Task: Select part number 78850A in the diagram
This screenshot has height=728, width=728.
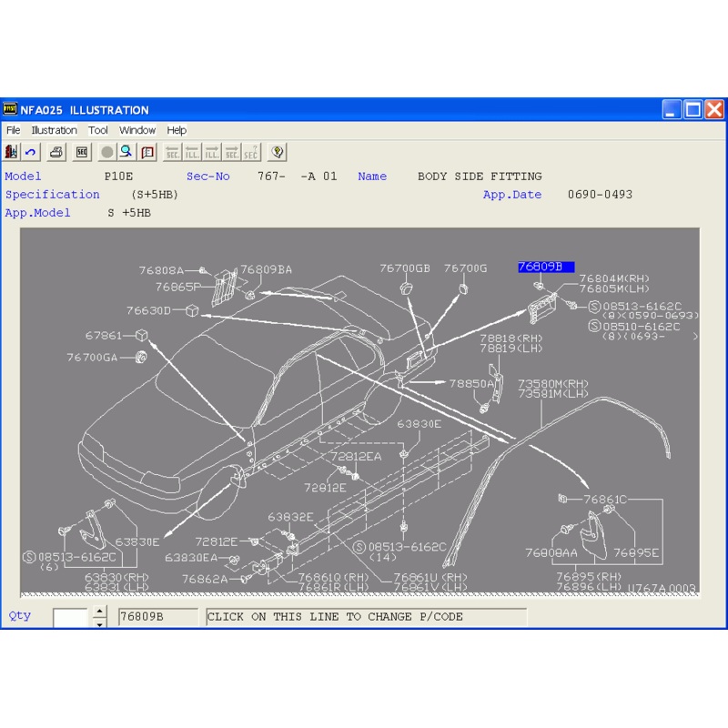Action: tap(471, 383)
